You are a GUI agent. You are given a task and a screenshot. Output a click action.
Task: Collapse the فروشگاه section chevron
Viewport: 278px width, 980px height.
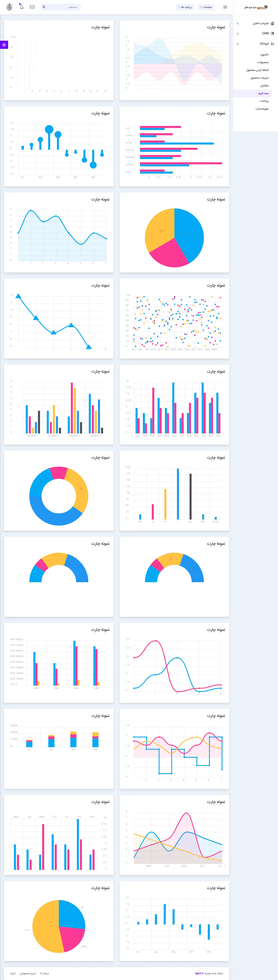[x=238, y=44]
